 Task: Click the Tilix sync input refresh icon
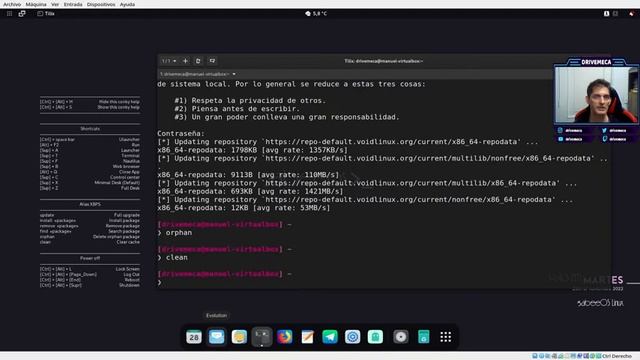(198, 61)
